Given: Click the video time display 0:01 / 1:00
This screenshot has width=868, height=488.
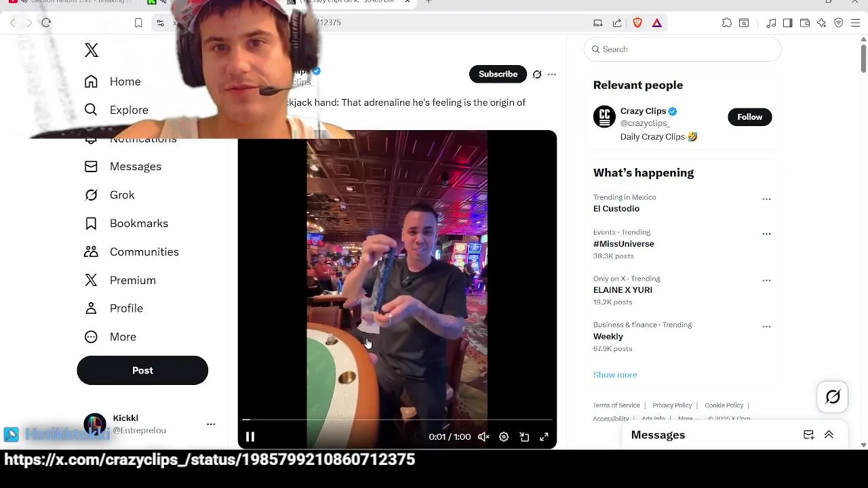Looking at the screenshot, I should pos(450,437).
